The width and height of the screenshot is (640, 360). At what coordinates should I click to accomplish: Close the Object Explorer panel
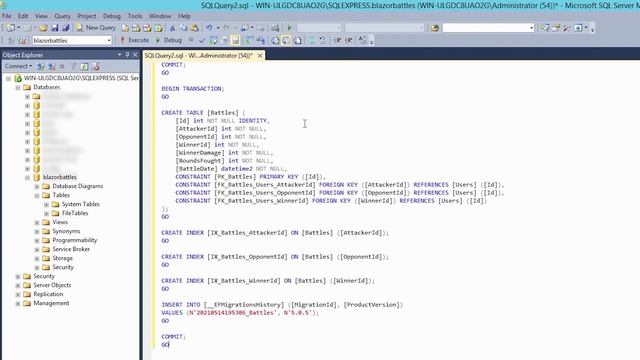point(135,55)
